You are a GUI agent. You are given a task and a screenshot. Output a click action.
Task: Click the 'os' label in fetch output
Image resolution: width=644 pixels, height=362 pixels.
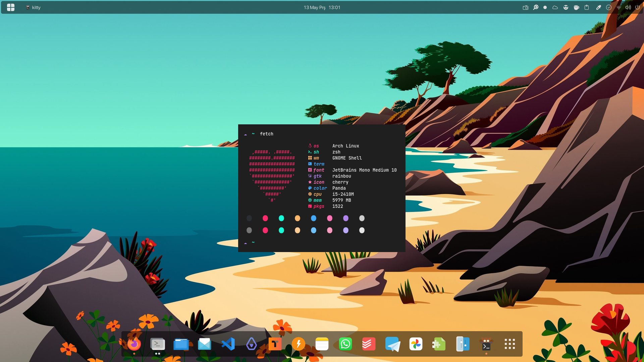(x=316, y=146)
